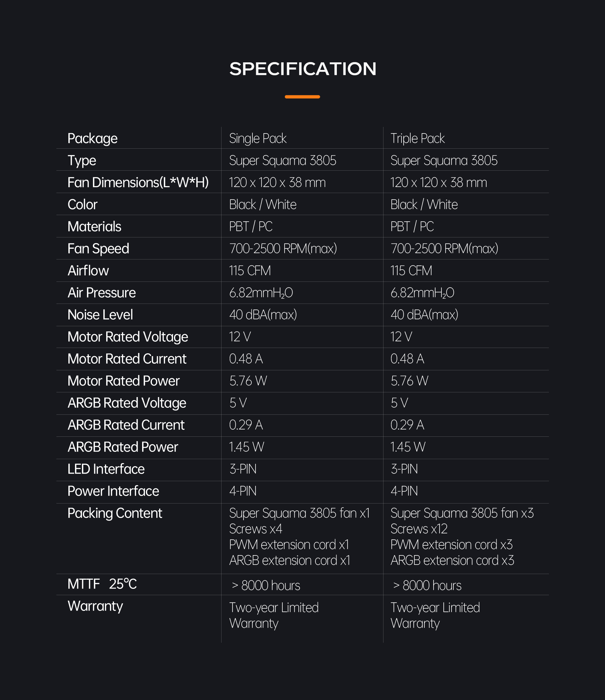Click the LED Interface row label

(x=106, y=469)
